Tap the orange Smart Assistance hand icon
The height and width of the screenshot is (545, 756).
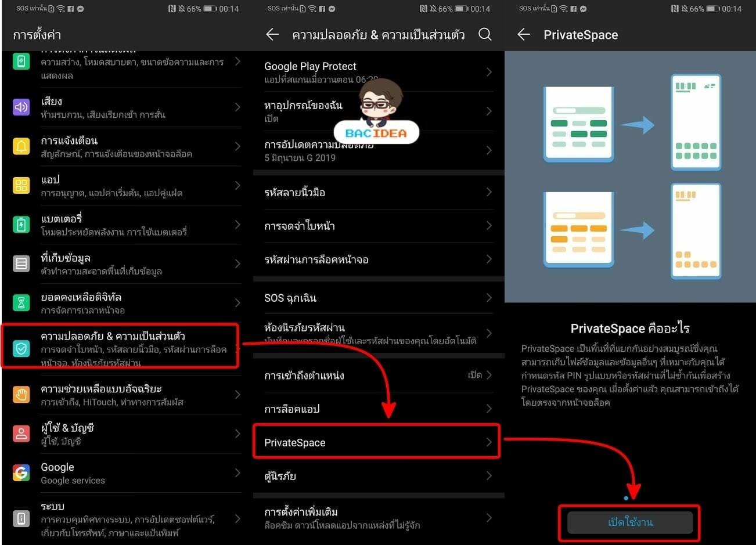(x=21, y=395)
